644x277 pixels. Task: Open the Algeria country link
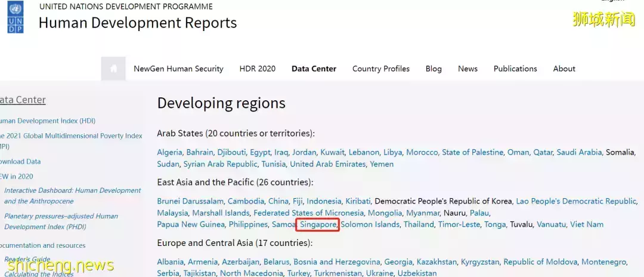click(x=169, y=152)
